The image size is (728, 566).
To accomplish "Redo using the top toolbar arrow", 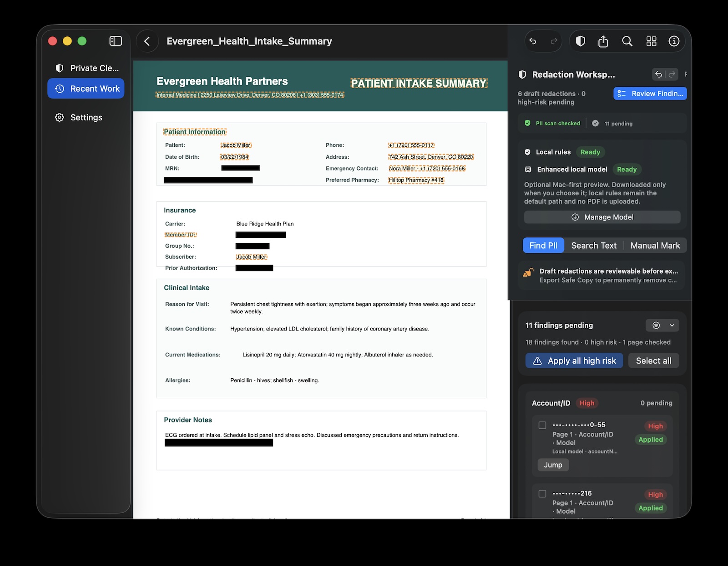I will tap(554, 41).
